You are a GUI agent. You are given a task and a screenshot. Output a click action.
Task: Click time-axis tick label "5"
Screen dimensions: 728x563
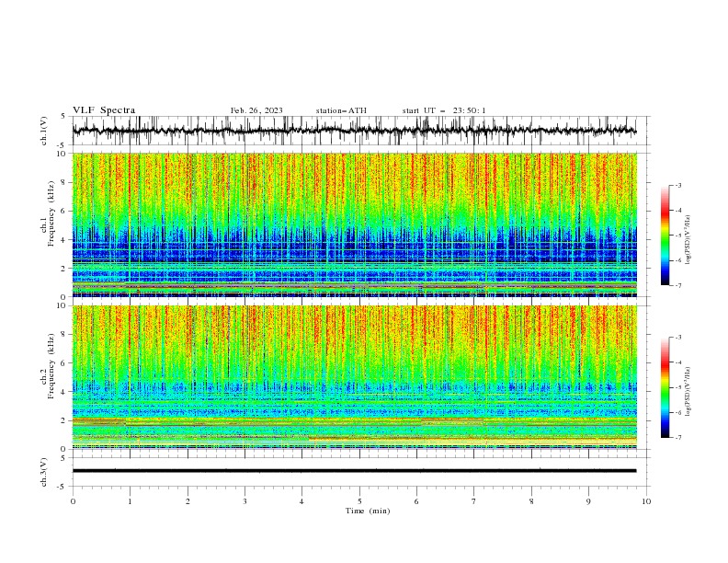(x=359, y=501)
